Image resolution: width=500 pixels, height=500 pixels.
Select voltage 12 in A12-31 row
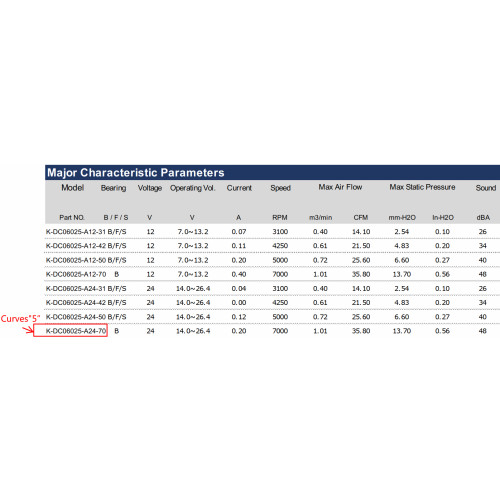click(150, 232)
